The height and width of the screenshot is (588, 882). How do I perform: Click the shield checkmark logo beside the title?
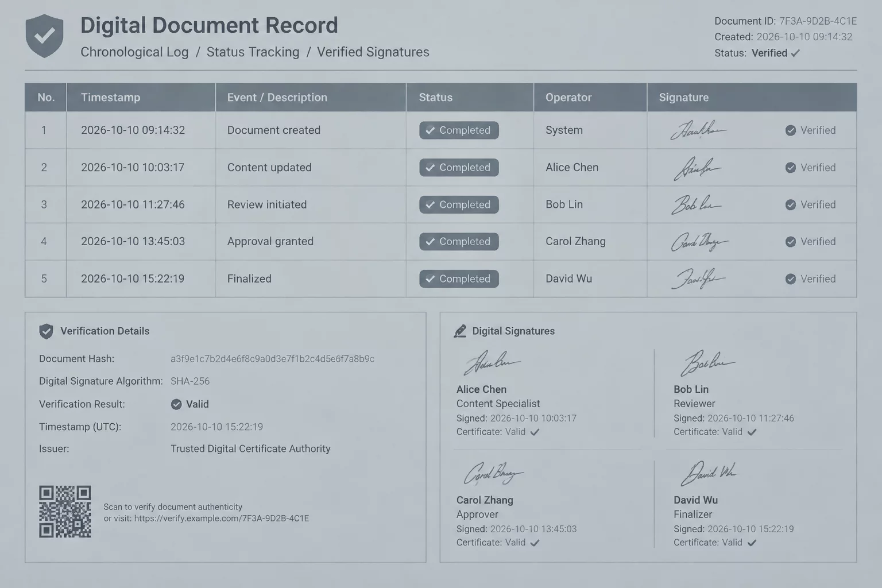pyautogui.click(x=44, y=36)
